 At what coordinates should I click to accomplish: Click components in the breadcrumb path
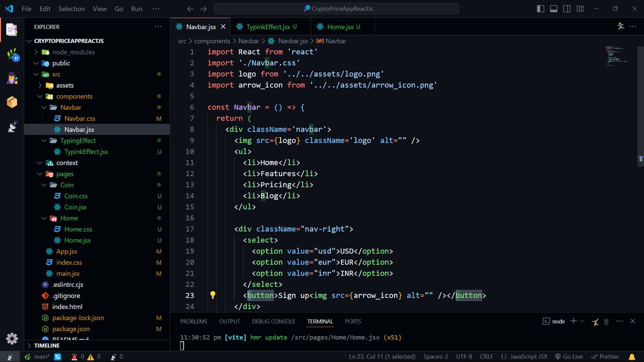pyautogui.click(x=212, y=41)
